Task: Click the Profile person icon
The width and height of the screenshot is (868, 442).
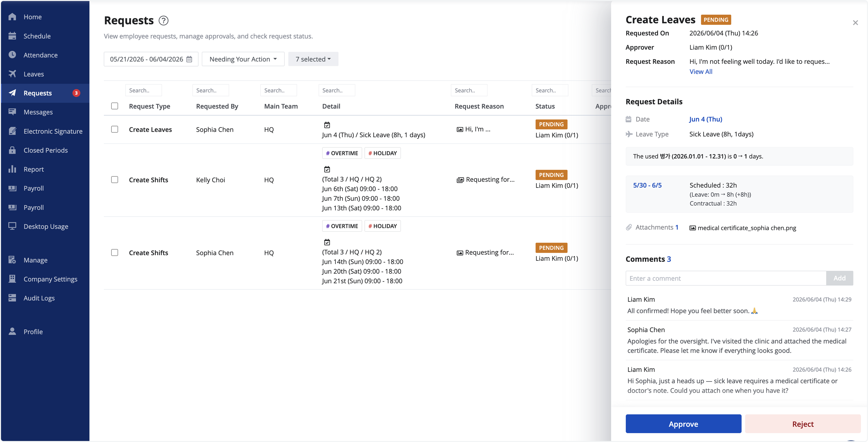Action: click(x=12, y=332)
